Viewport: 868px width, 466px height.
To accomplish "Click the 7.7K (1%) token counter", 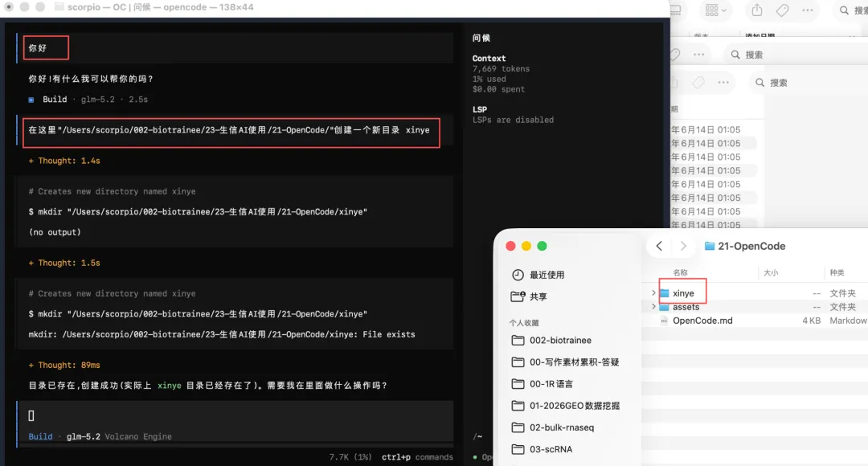I will coord(350,457).
